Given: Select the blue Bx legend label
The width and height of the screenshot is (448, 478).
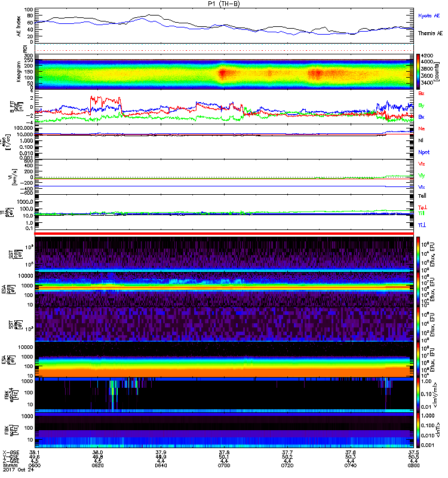Looking at the screenshot, I should (421, 117).
